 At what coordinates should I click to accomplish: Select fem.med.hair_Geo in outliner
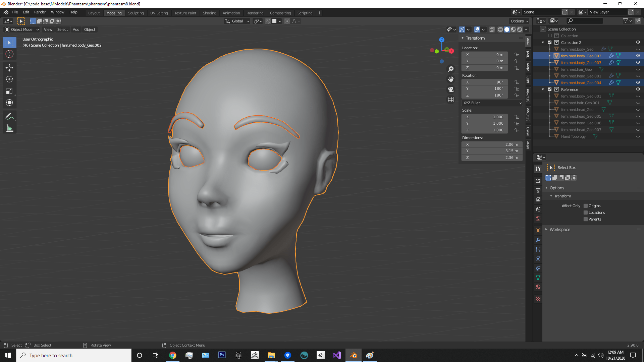[576, 69]
